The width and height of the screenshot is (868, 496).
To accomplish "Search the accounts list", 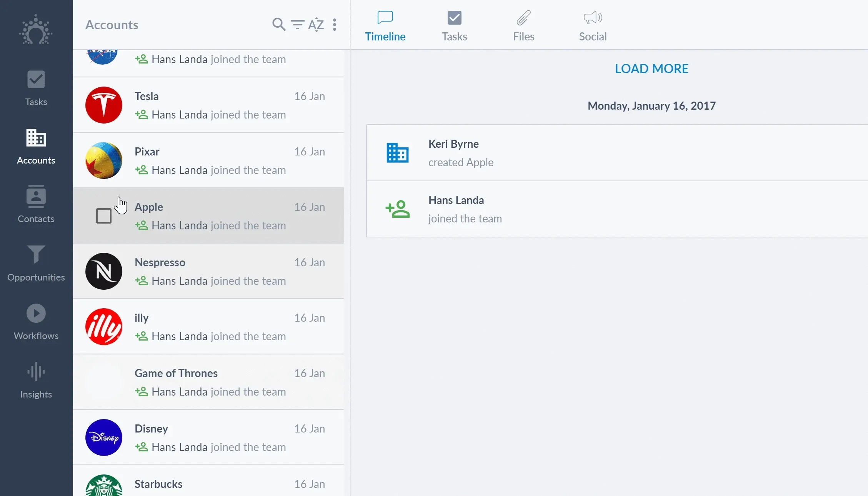I will click(x=278, y=24).
